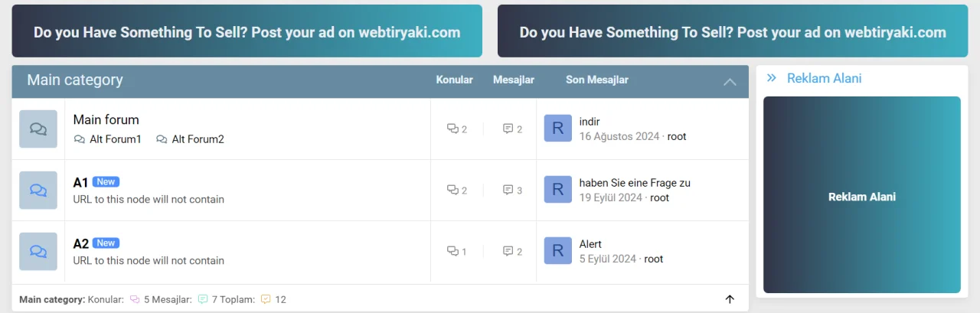This screenshot has height=313, width=980.
Task: Click root avatar beside Alert post
Action: 557,251
